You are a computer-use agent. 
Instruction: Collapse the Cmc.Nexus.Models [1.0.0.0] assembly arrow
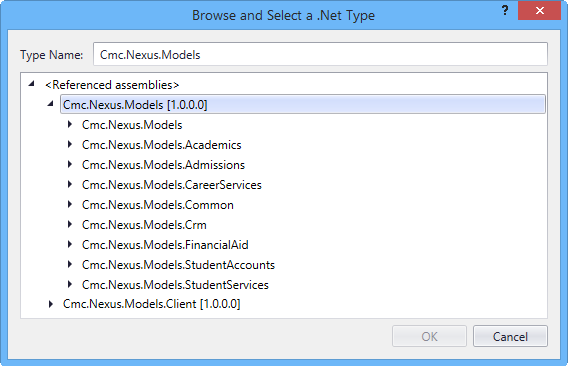[x=51, y=104]
